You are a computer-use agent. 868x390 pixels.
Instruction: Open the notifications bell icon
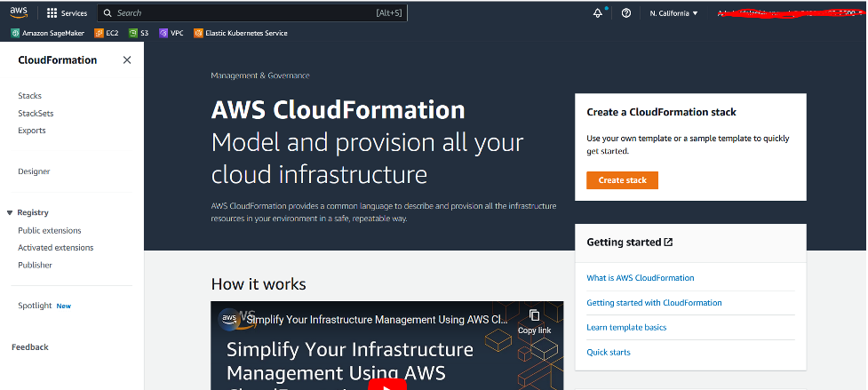click(x=598, y=13)
